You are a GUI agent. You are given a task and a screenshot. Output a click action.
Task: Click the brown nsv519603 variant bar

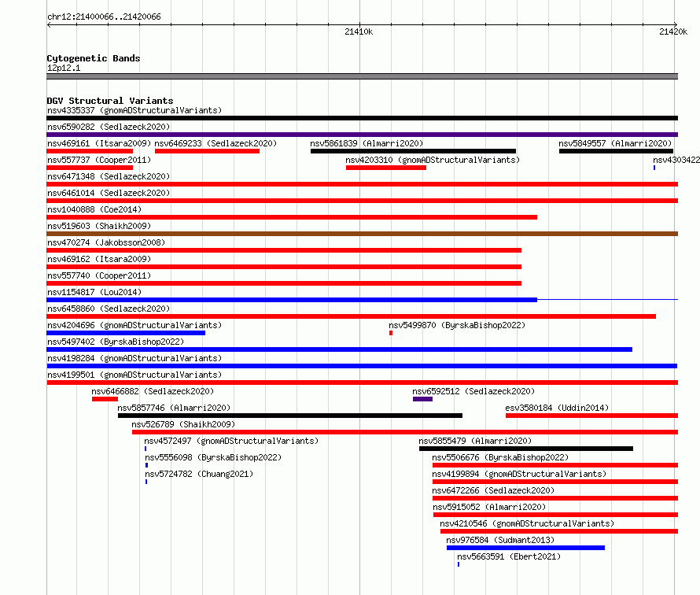tap(362, 234)
